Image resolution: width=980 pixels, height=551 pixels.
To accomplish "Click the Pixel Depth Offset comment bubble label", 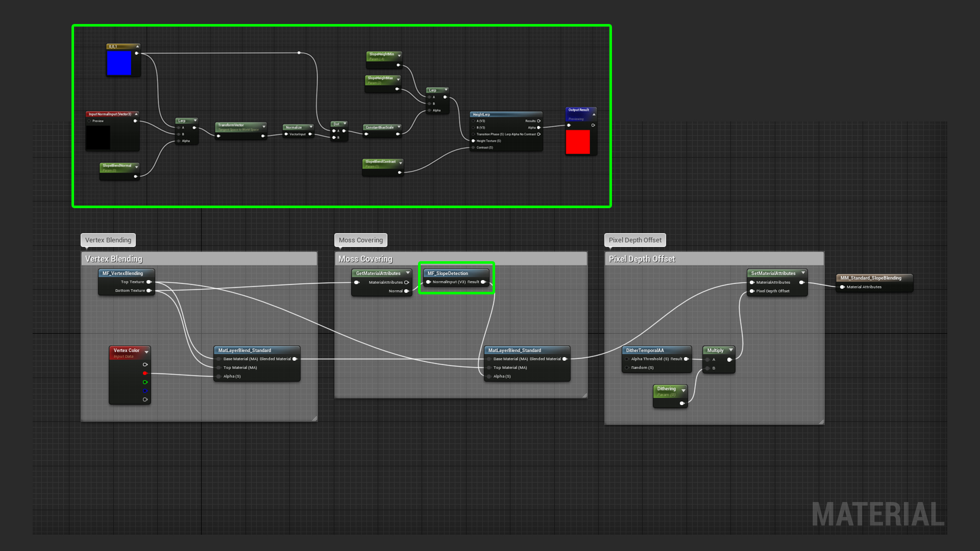I will tap(635, 240).
